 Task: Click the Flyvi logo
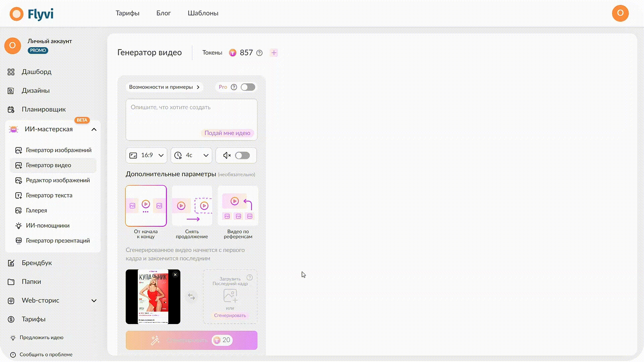tap(32, 14)
